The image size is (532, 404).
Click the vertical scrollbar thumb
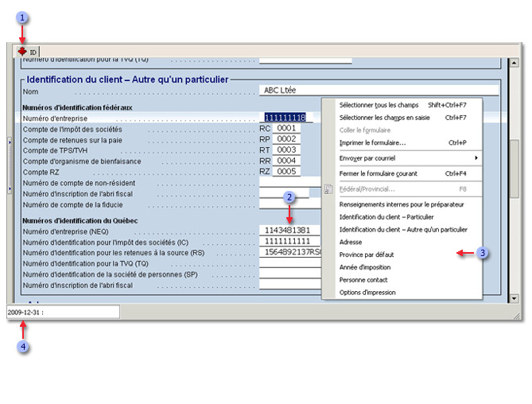[x=515, y=169]
